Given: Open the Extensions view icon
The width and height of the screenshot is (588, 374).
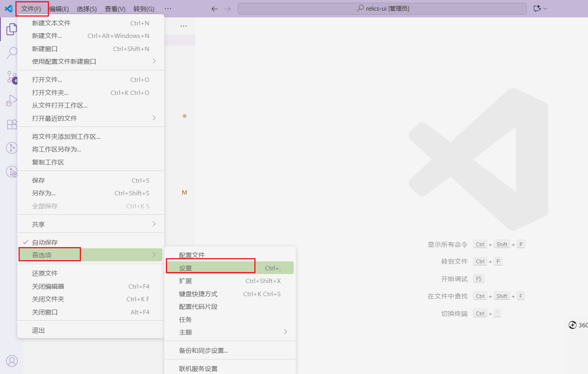Looking at the screenshot, I should tap(12, 124).
